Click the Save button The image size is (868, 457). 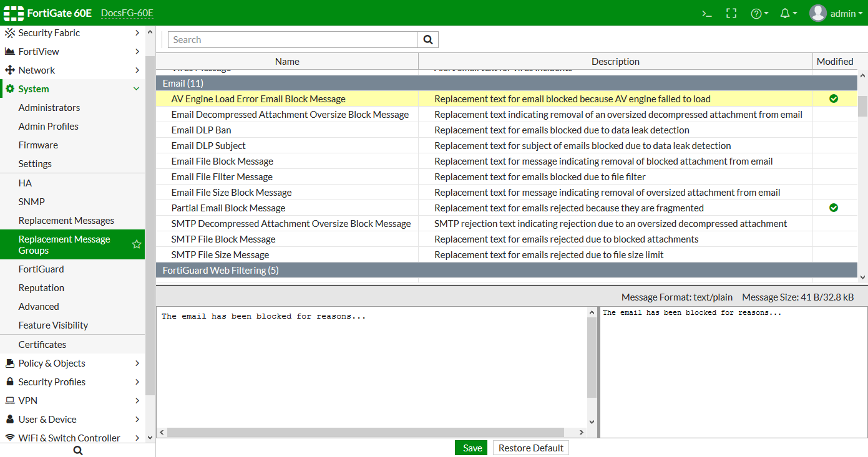coord(472,448)
